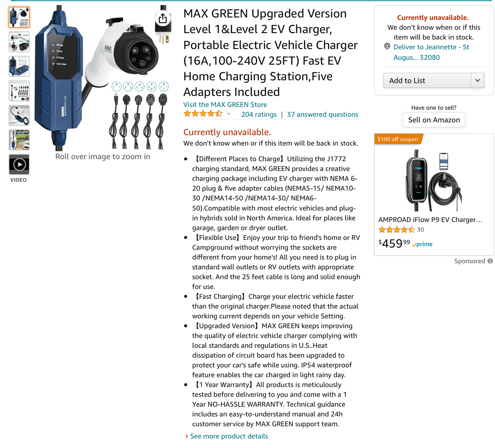The width and height of the screenshot is (495, 448).
Task: Click the Sell on Amazon button
Action: point(434,120)
